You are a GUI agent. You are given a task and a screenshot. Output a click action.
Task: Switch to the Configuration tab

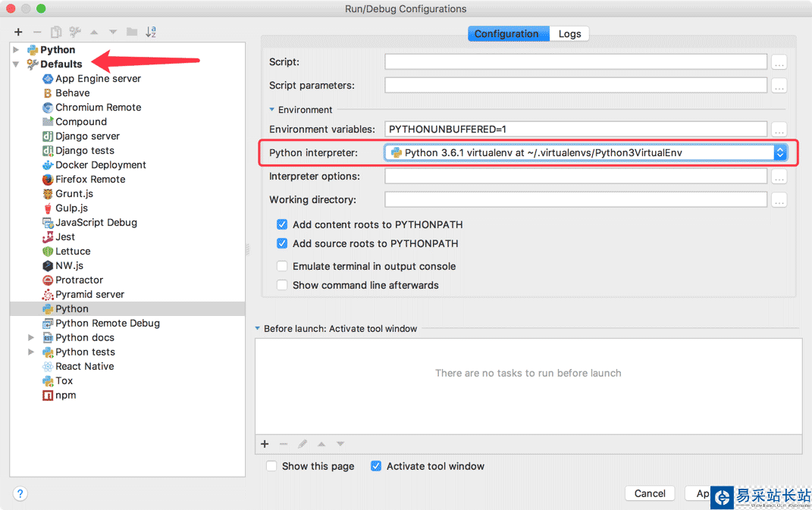click(x=509, y=33)
